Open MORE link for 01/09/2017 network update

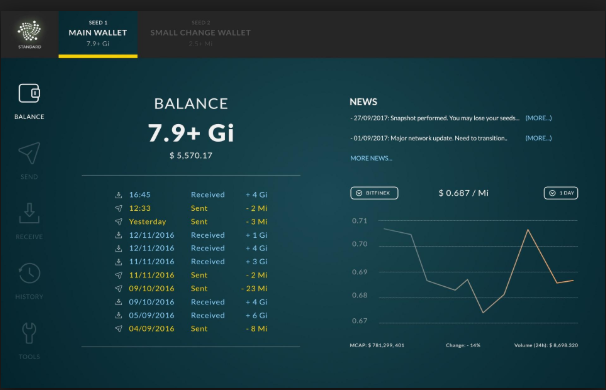pos(538,138)
